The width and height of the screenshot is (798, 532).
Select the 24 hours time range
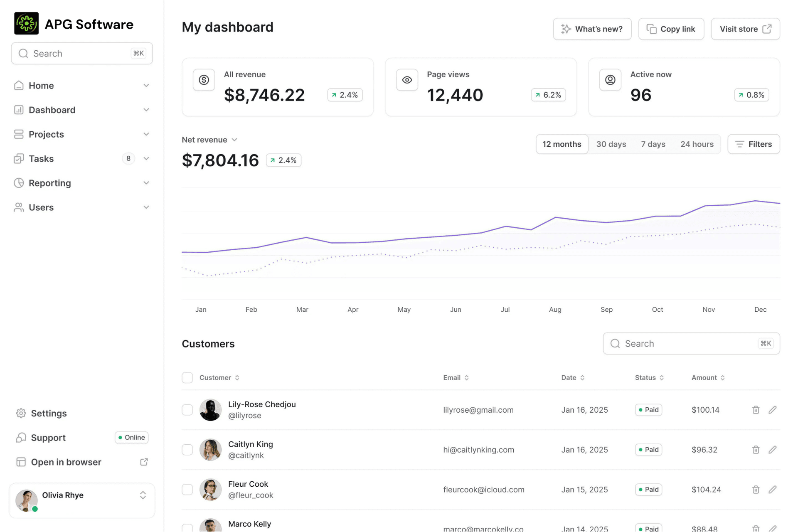click(x=697, y=144)
